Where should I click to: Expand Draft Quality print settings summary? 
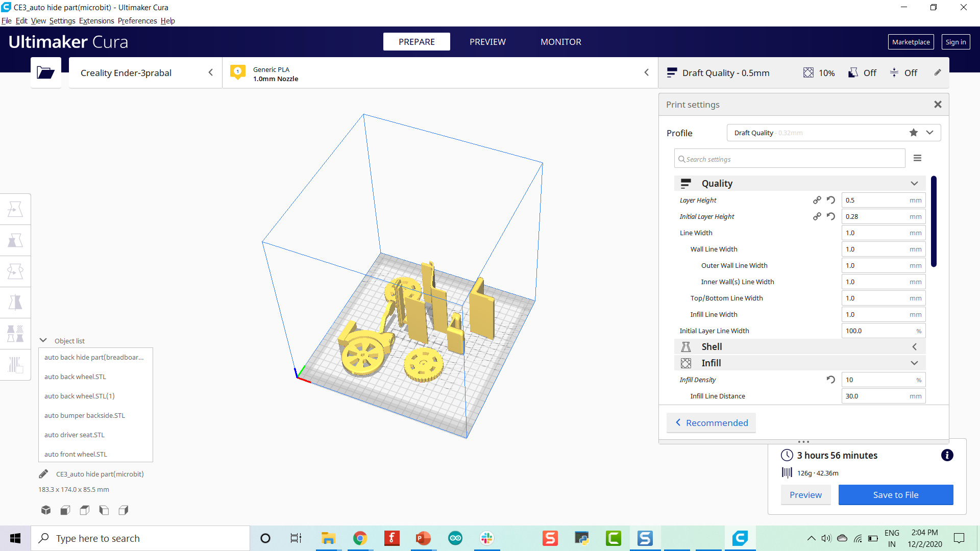[804, 72]
